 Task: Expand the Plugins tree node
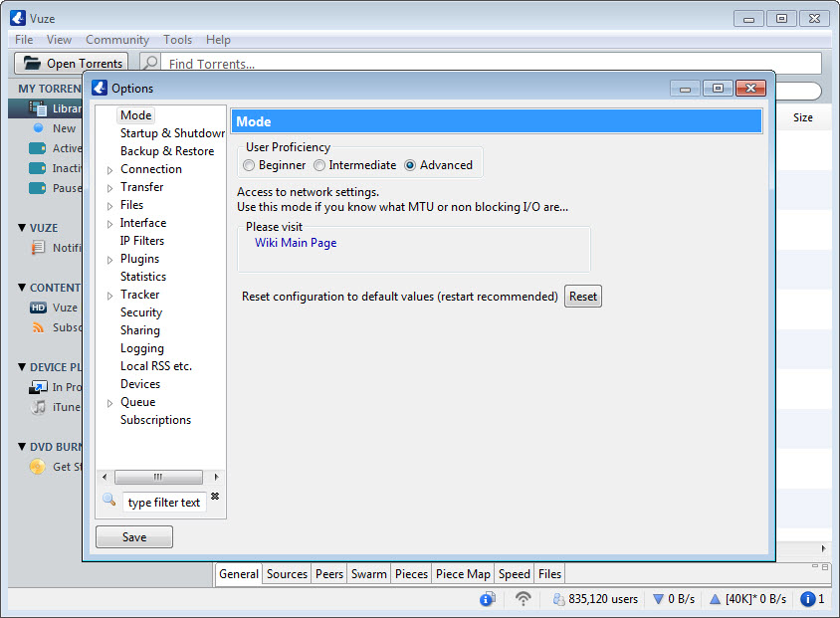point(109,260)
